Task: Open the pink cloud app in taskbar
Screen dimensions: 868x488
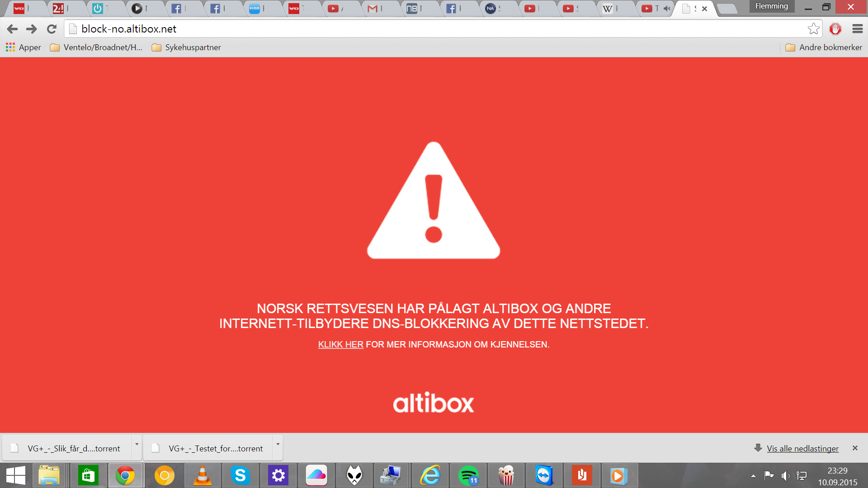Action: [x=316, y=476]
